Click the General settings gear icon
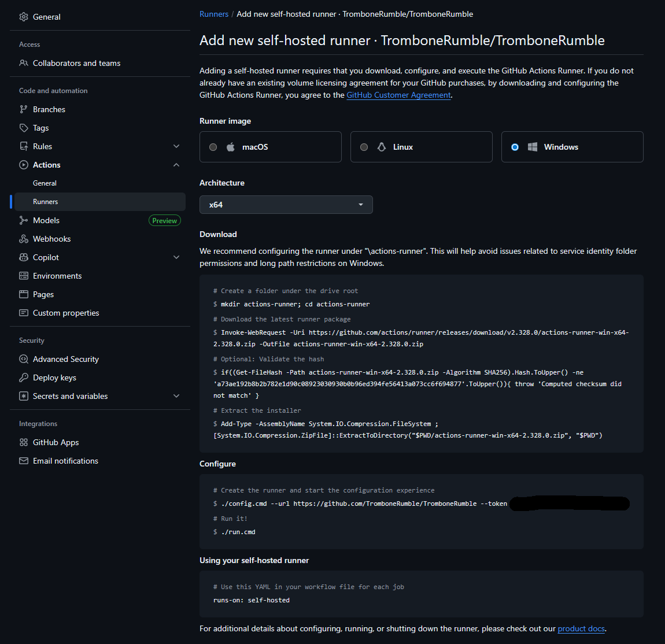 pos(24,17)
